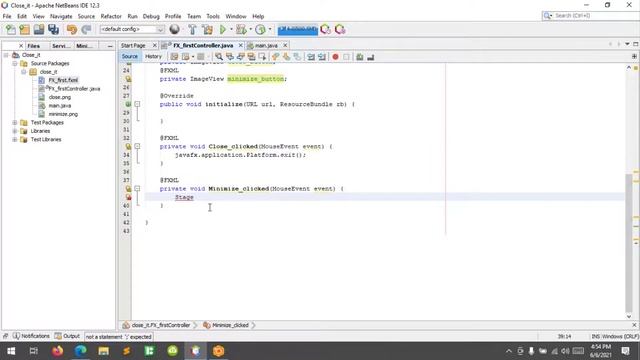Click the Shift Line Left icon
This screenshot has width=640, height=360.
tap(311, 57)
